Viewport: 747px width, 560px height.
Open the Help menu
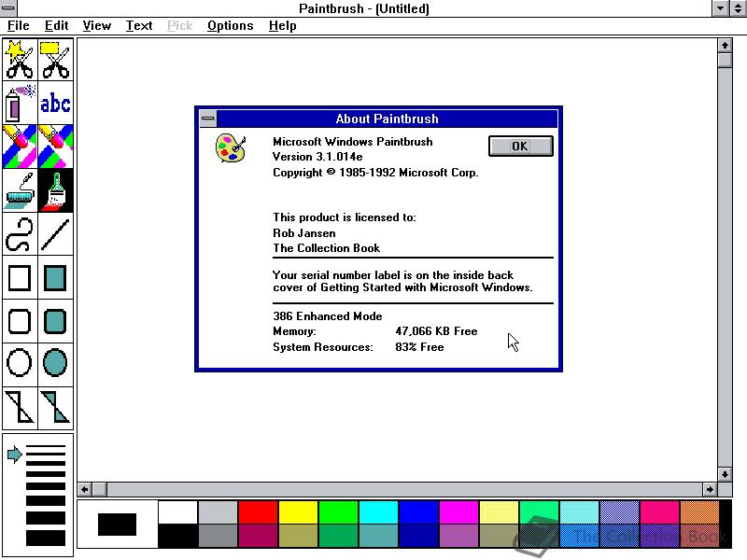coord(283,26)
